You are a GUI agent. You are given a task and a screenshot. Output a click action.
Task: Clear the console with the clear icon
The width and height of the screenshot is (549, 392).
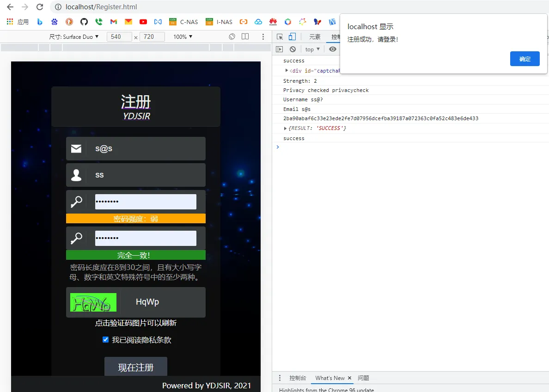[x=293, y=49]
